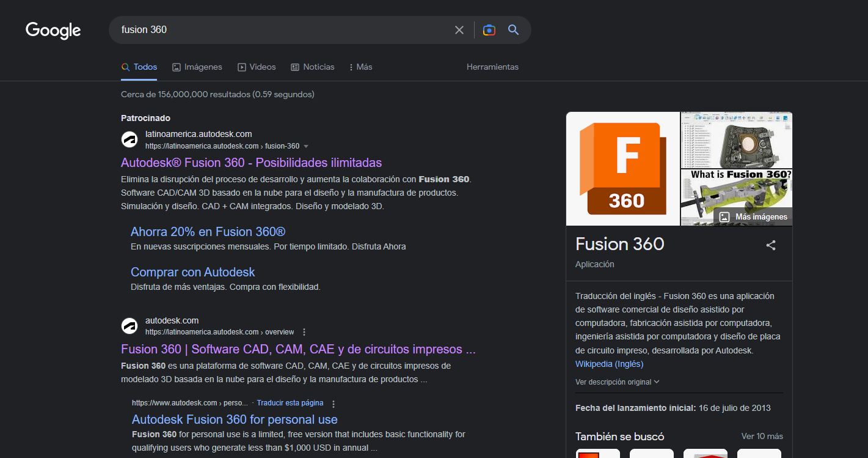868x458 pixels.
Task: Click the Google logo
Action: pyautogui.click(x=53, y=30)
